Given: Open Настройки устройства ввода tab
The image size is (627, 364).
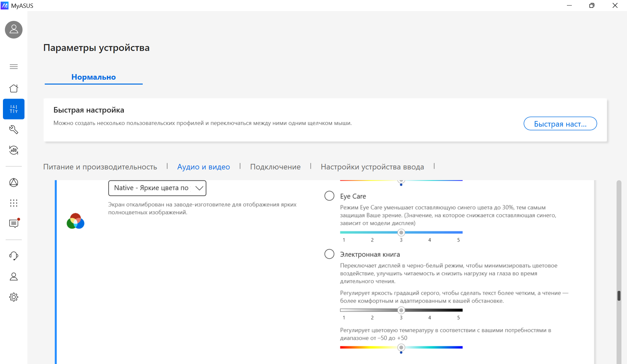Looking at the screenshot, I should (x=372, y=167).
